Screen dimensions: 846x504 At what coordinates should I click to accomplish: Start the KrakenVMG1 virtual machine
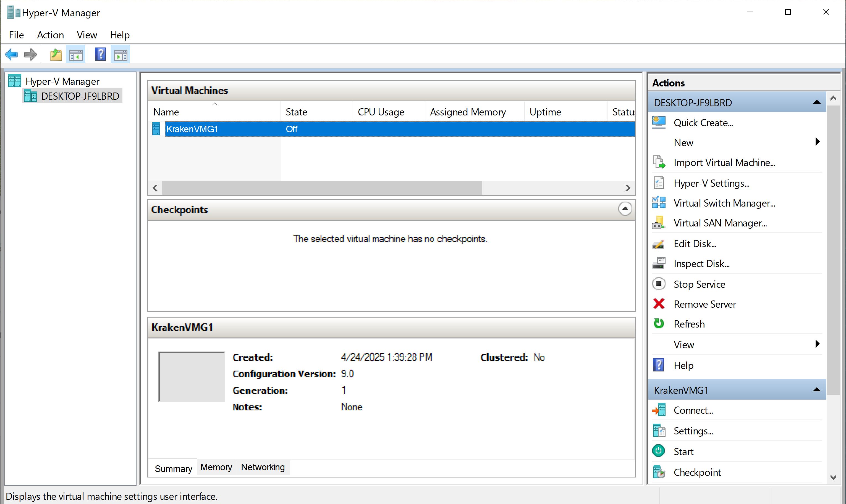pyautogui.click(x=683, y=451)
